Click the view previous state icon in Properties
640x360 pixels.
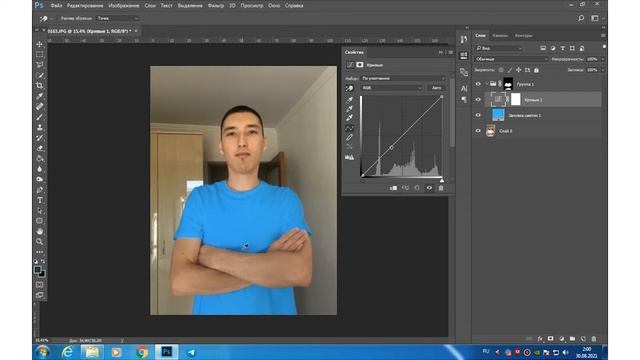point(405,188)
